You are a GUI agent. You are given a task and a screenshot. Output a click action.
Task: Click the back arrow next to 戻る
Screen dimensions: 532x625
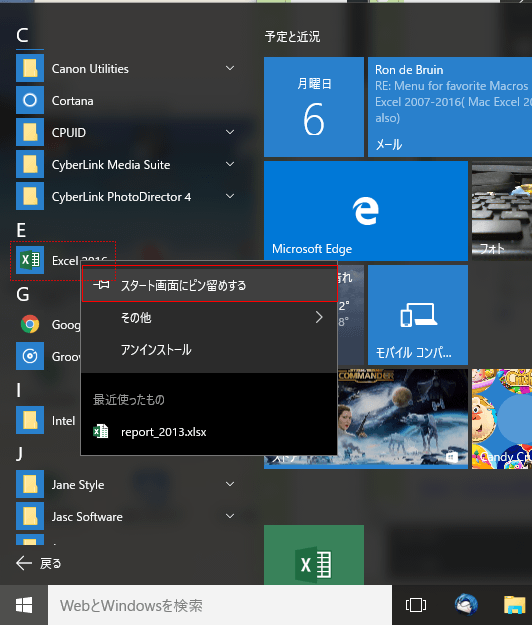point(24,563)
